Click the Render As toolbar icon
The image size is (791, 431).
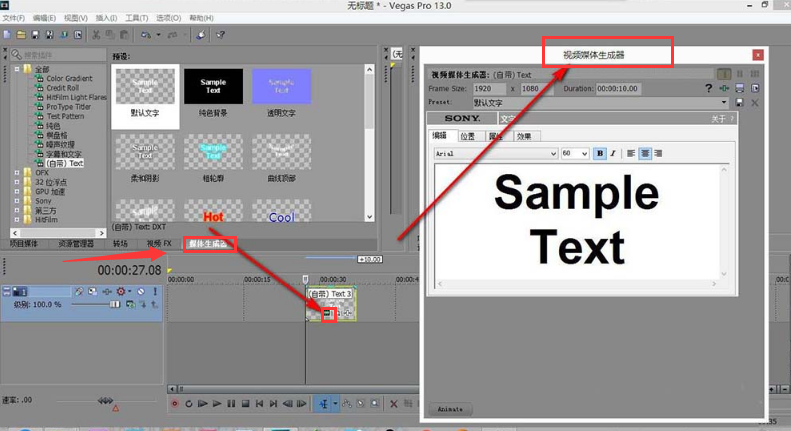point(64,35)
